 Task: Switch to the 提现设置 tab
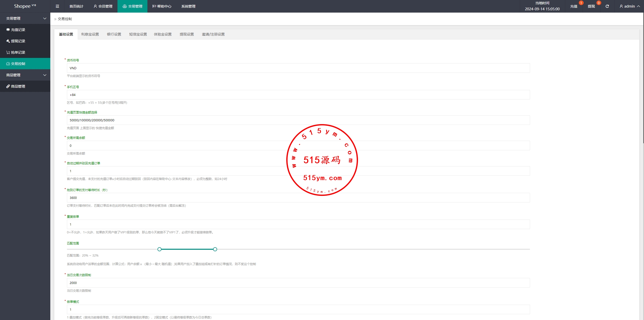click(187, 34)
